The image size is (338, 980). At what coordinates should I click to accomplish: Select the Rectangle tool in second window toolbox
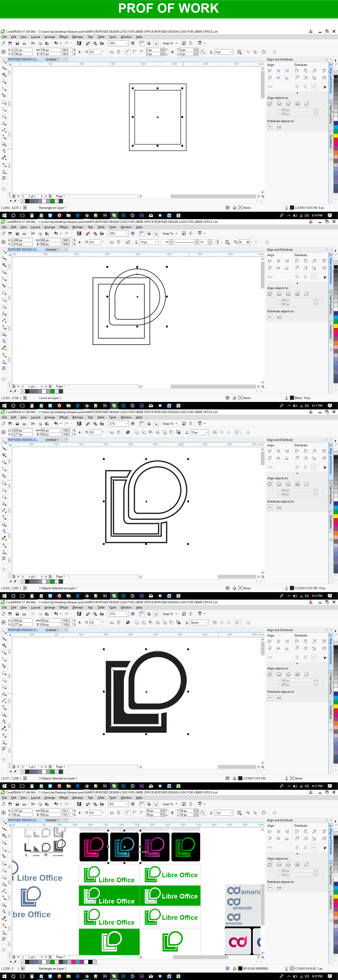point(4,292)
